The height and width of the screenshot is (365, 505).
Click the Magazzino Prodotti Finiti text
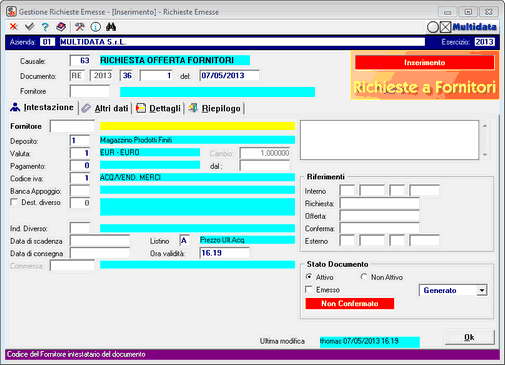pos(136,140)
